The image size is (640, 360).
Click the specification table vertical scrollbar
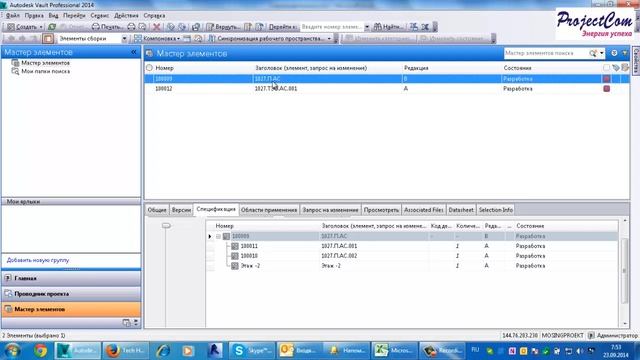[x=624, y=271]
